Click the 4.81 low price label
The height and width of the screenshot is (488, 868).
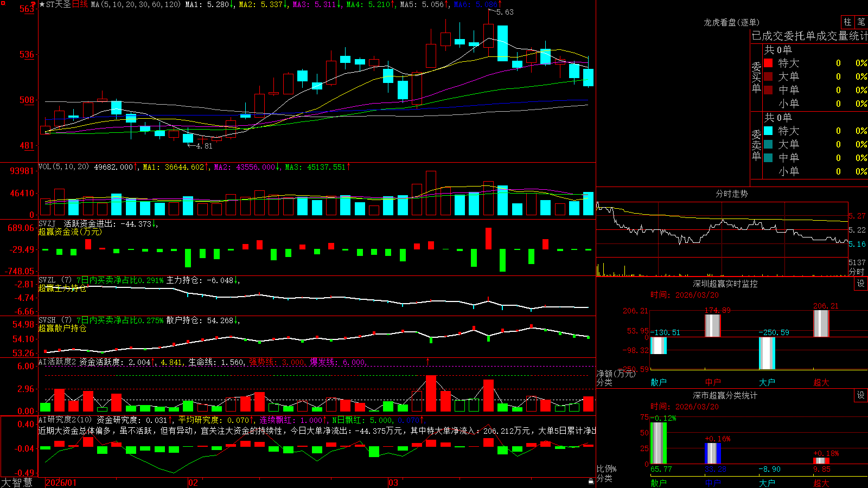[x=204, y=146]
